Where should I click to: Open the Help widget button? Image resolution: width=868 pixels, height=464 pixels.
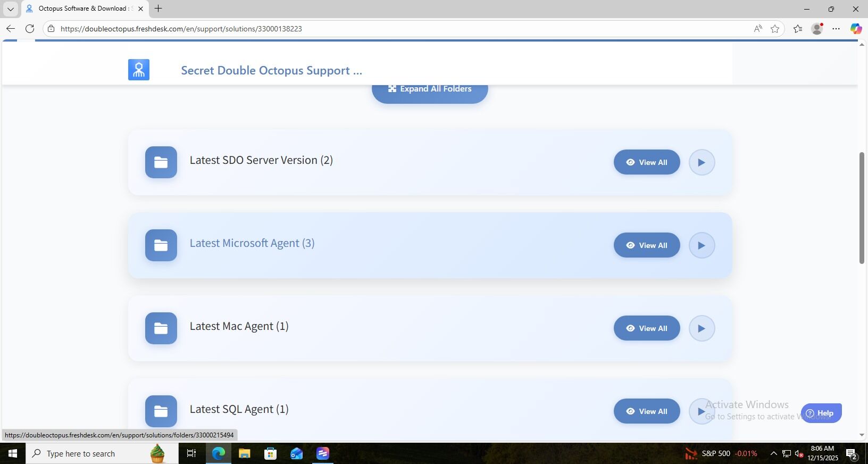821,413
